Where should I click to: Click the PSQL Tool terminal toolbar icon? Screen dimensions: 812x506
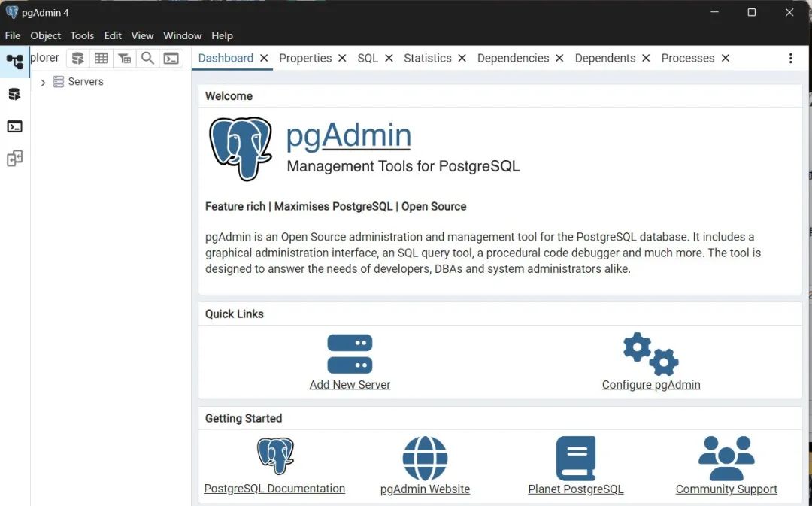click(171, 59)
